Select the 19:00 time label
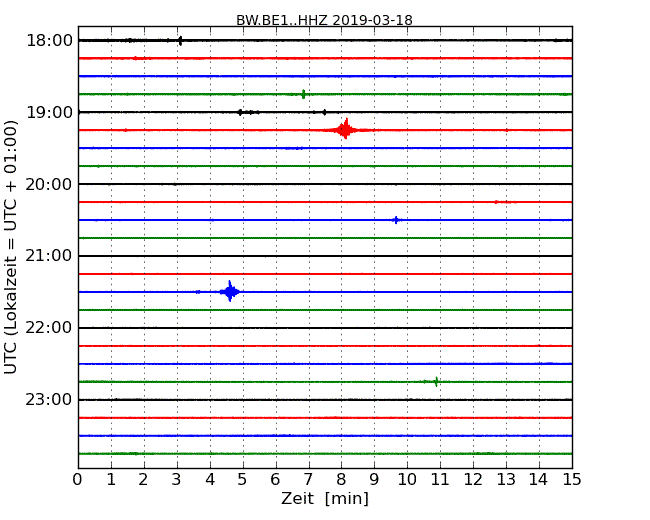 pos(49,112)
